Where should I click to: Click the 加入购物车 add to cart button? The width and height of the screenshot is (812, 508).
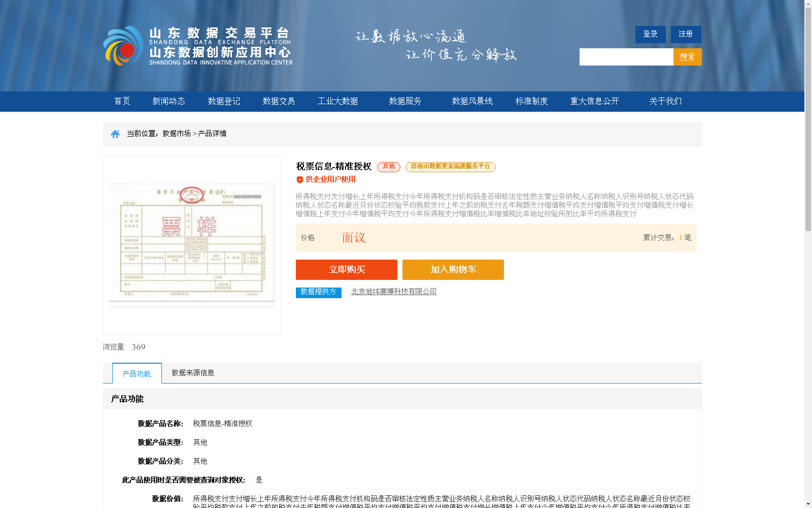(x=453, y=270)
